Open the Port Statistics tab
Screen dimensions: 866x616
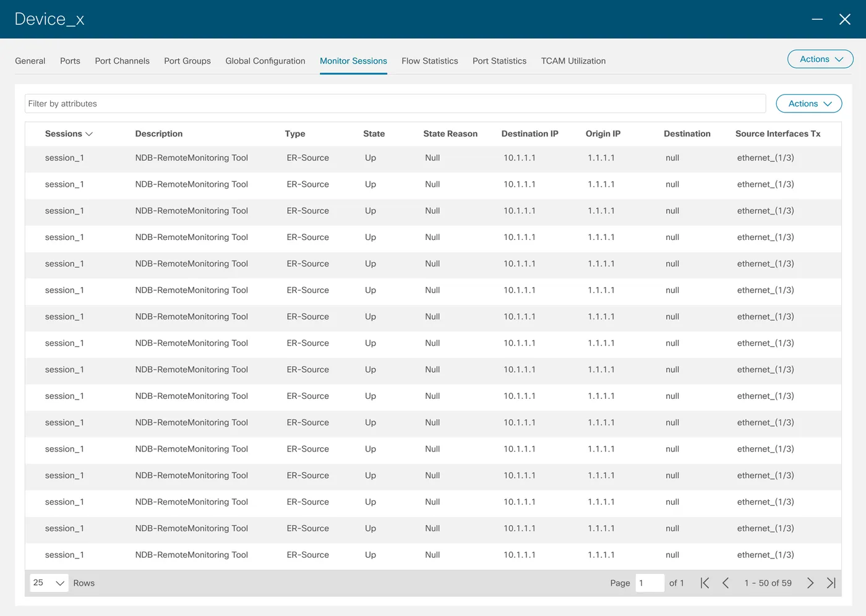pyautogui.click(x=499, y=61)
